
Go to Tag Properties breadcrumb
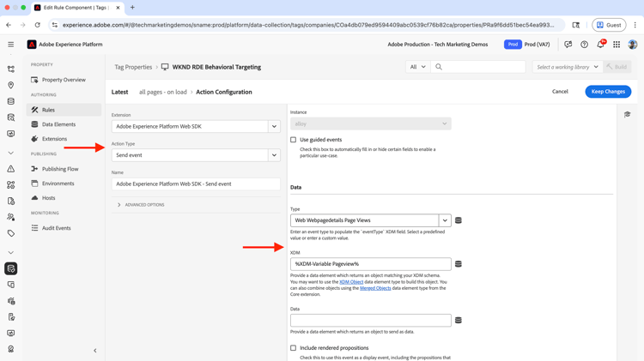133,67
